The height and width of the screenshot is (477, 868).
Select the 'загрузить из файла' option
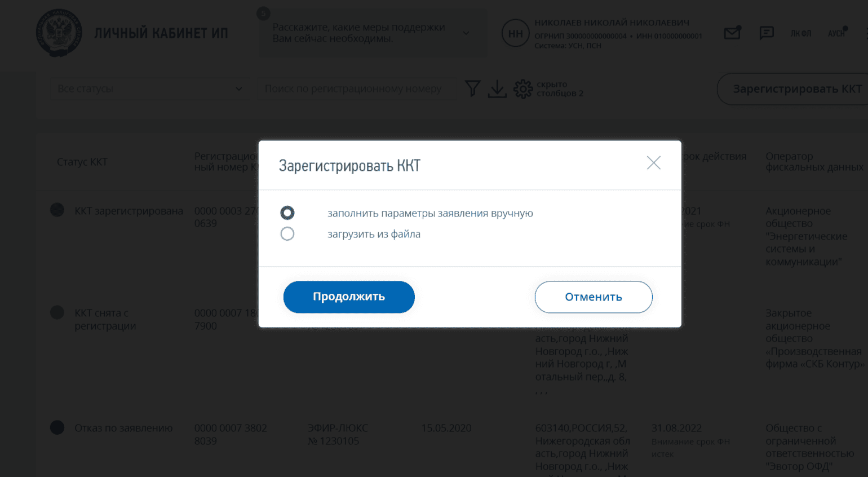(x=287, y=233)
